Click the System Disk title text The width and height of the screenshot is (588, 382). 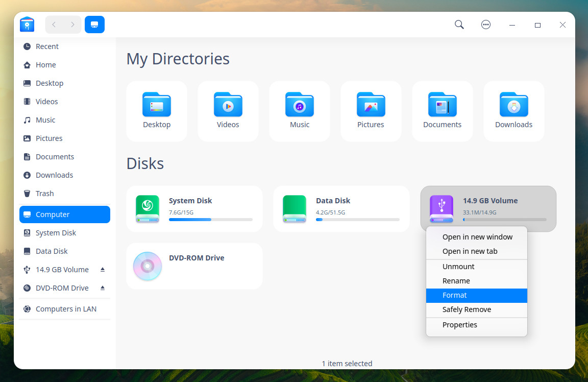click(190, 201)
